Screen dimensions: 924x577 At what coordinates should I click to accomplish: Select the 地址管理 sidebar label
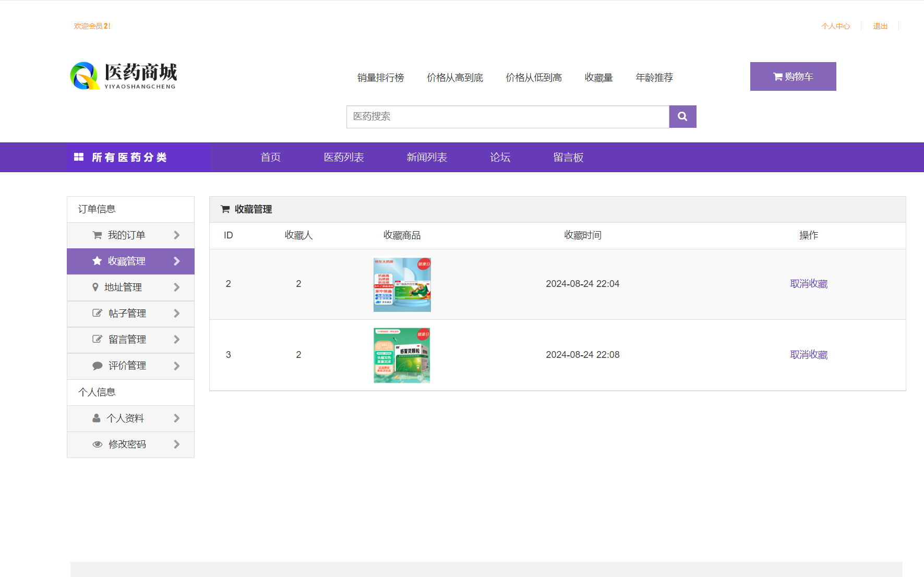pos(123,287)
